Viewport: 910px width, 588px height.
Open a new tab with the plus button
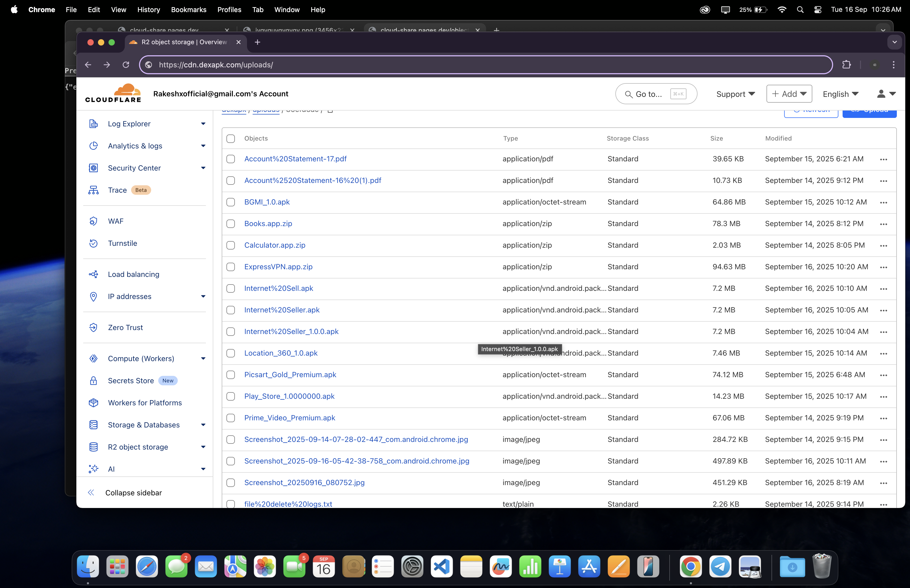[257, 42]
